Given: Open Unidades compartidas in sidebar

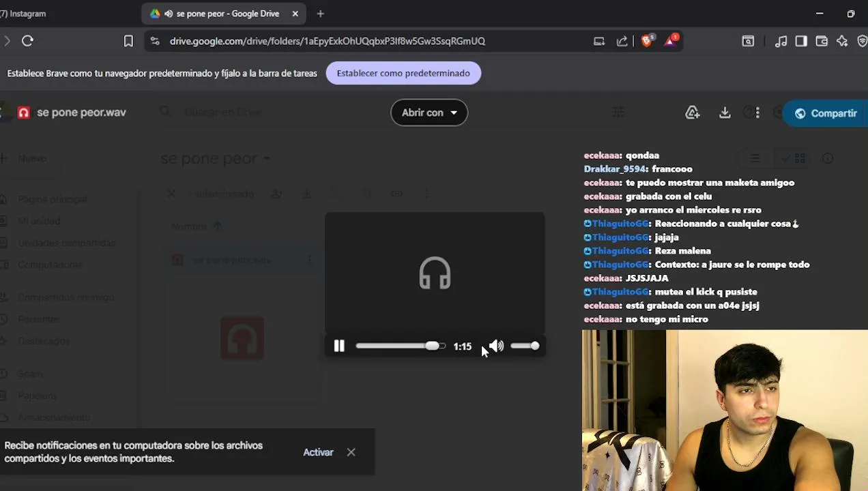Looking at the screenshot, I should pos(67,243).
